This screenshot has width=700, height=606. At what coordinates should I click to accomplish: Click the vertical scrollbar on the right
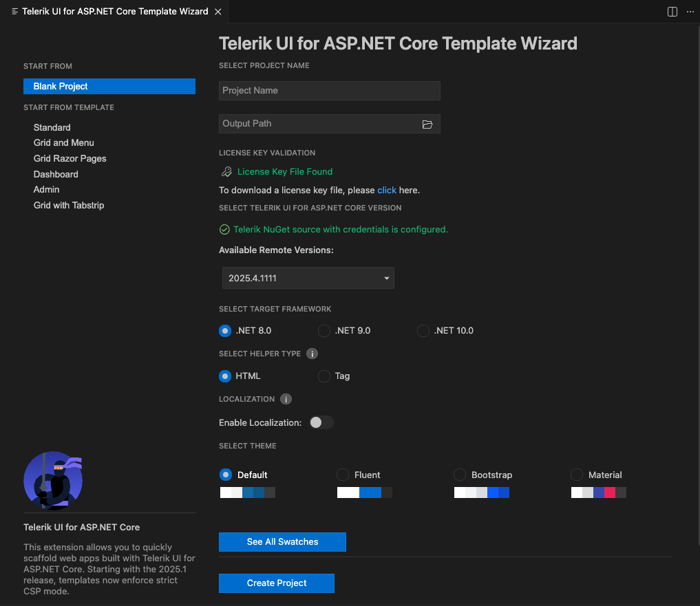pos(698,285)
